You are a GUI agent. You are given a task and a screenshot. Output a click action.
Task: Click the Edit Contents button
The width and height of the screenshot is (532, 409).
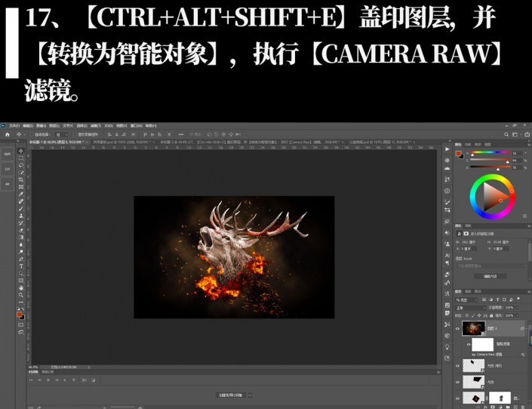pyautogui.click(x=490, y=276)
